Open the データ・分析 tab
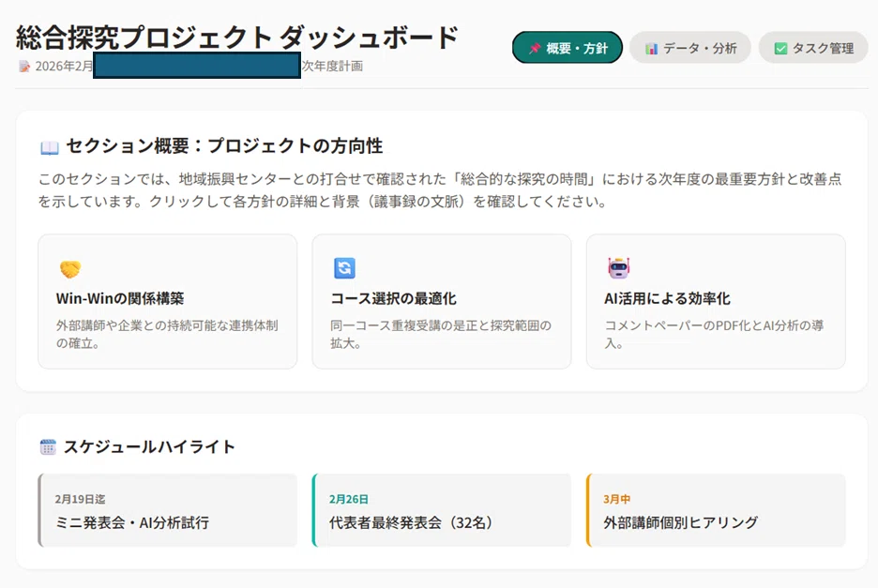878x588 pixels. 690,48
